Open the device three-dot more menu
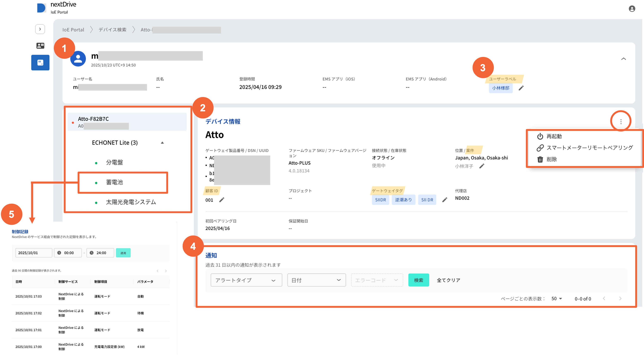644x355 pixels. pos(621,122)
